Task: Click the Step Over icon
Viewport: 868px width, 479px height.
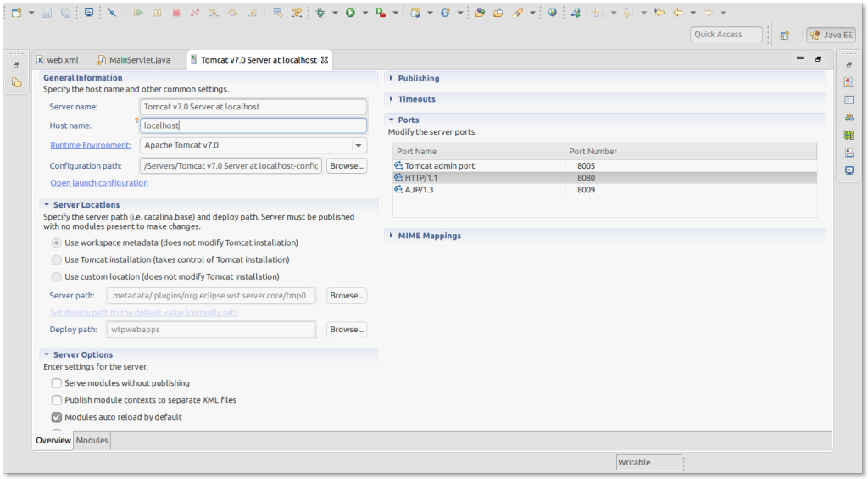Action: coord(233,13)
